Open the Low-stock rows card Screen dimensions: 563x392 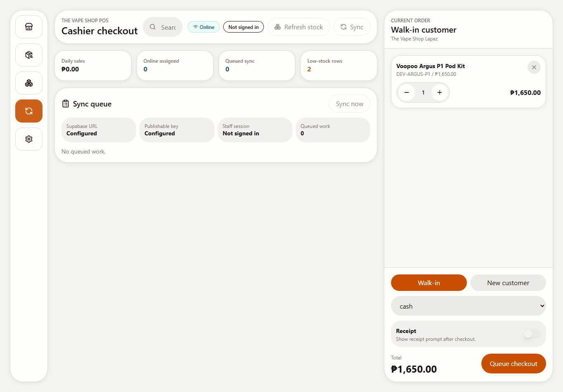tap(339, 66)
